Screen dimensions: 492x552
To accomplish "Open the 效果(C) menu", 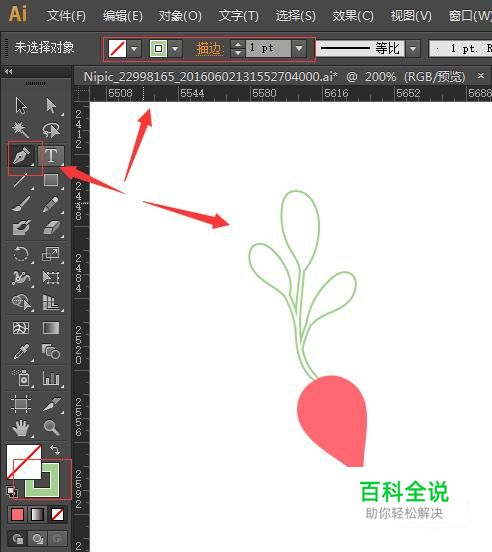I will [353, 16].
